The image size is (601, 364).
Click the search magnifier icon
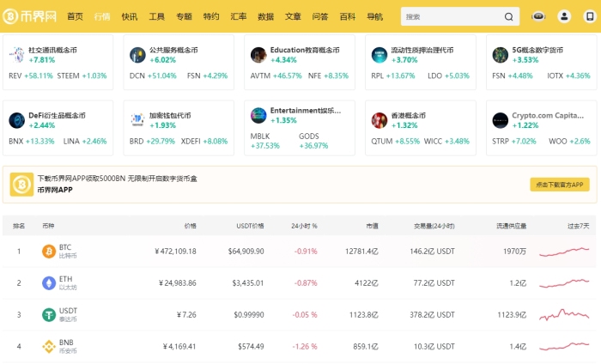coord(509,16)
